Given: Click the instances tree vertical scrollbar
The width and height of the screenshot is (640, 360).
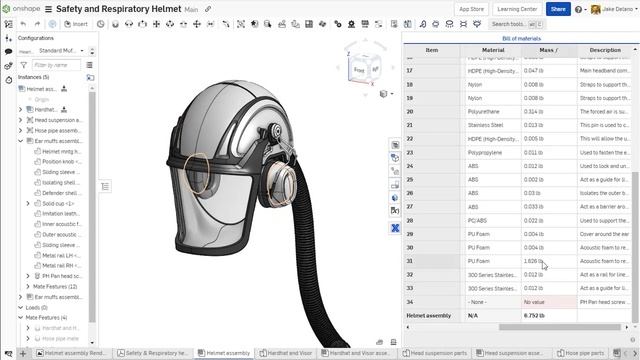Looking at the screenshot, I should tap(92, 206).
